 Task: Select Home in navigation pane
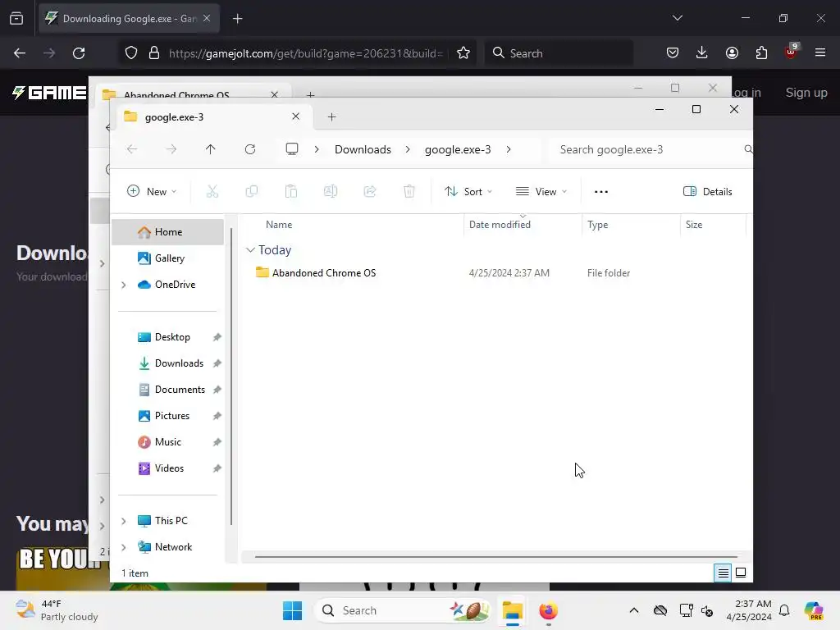[x=167, y=232]
